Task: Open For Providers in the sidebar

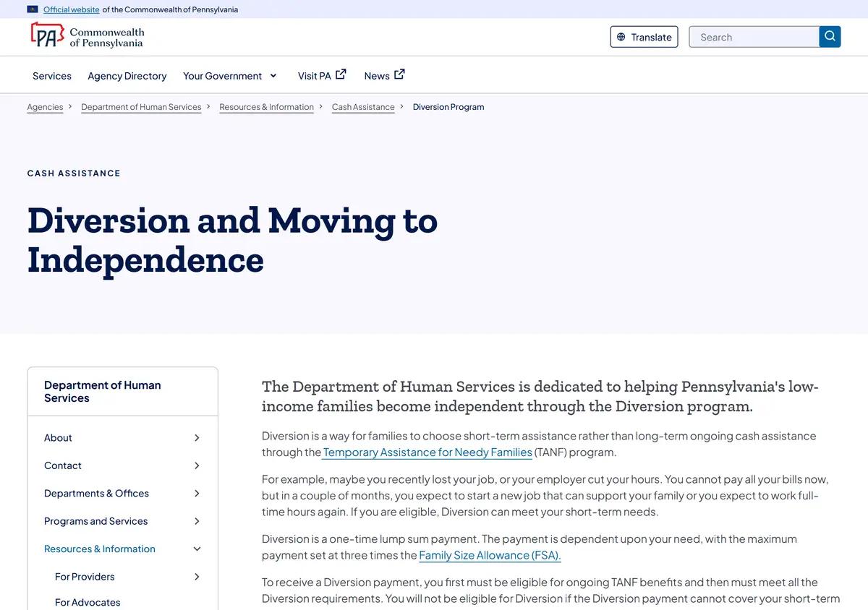Action: [x=85, y=577]
